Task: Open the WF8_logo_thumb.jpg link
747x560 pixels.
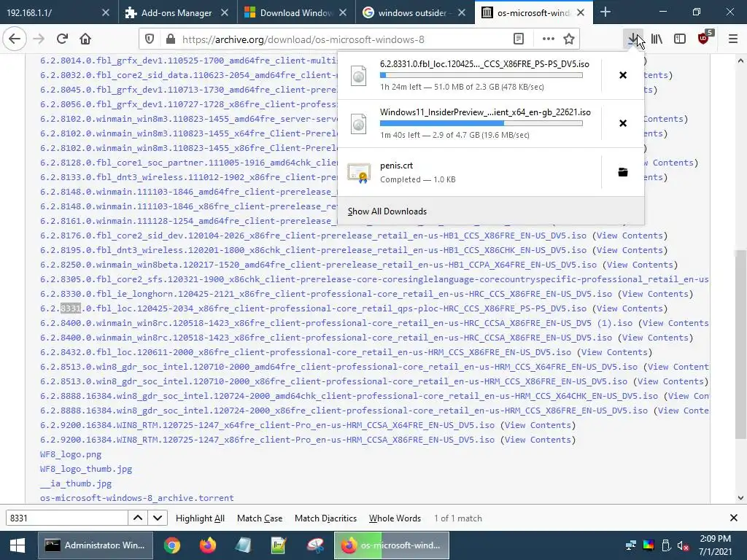Action: click(86, 469)
